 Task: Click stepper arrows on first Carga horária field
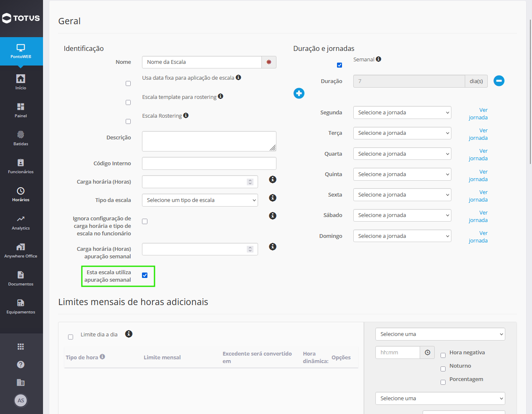click(x=250, y=182)
